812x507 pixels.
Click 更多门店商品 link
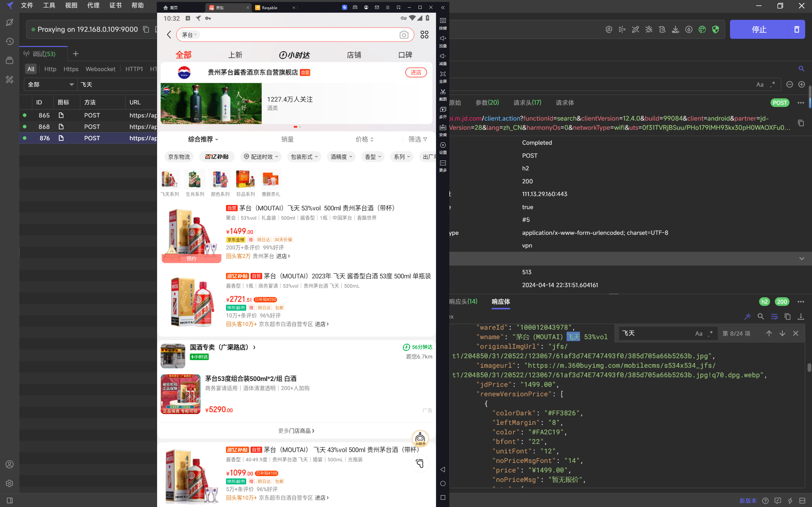coord(296,431)
